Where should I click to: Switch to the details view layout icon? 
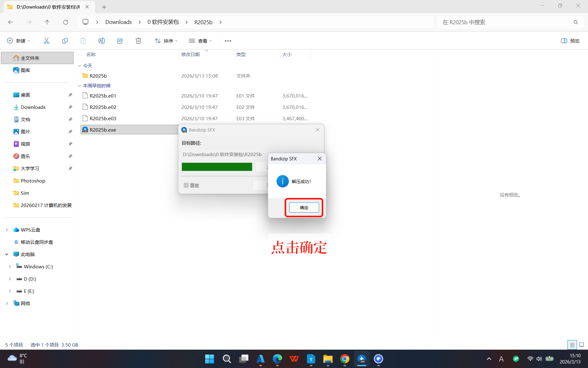point(572,345)
